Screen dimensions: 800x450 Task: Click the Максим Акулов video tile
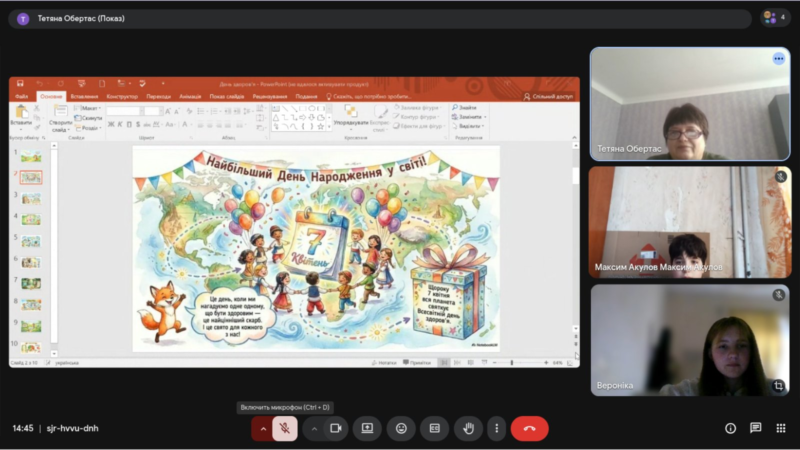[x=689, y=222]
